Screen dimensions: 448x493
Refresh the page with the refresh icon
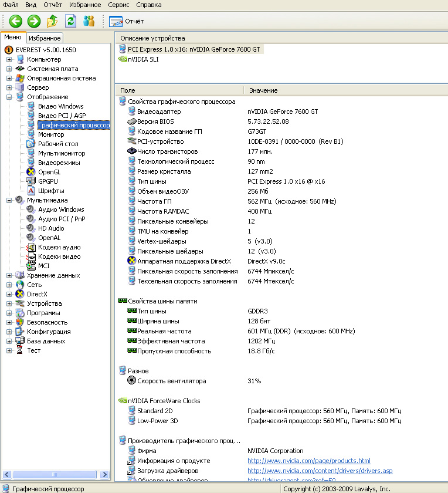[71, 21]
